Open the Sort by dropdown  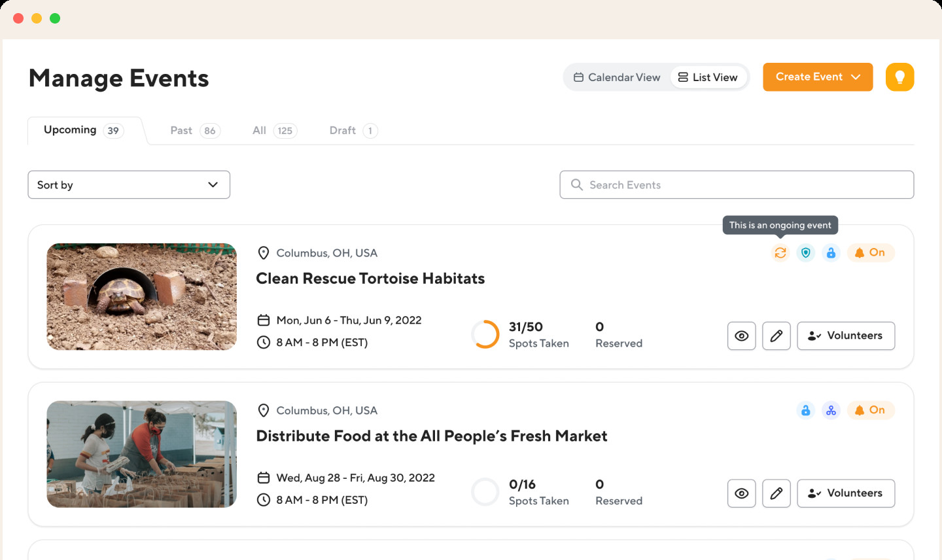point(129,185)
